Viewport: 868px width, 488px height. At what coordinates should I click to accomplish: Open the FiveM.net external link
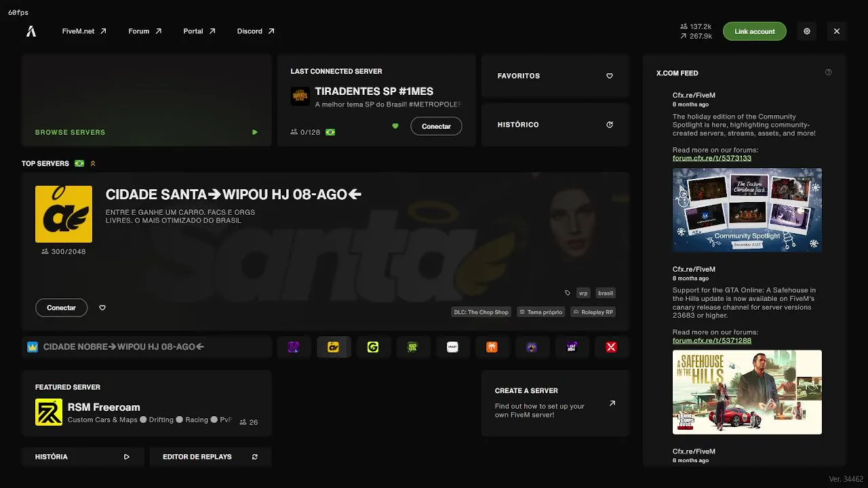(84, 31)
